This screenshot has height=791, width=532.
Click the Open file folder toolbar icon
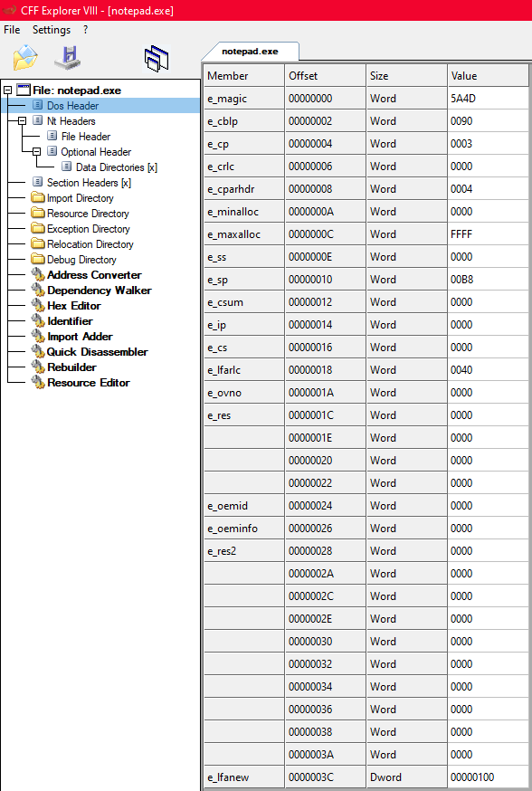(x=25, y=58)
